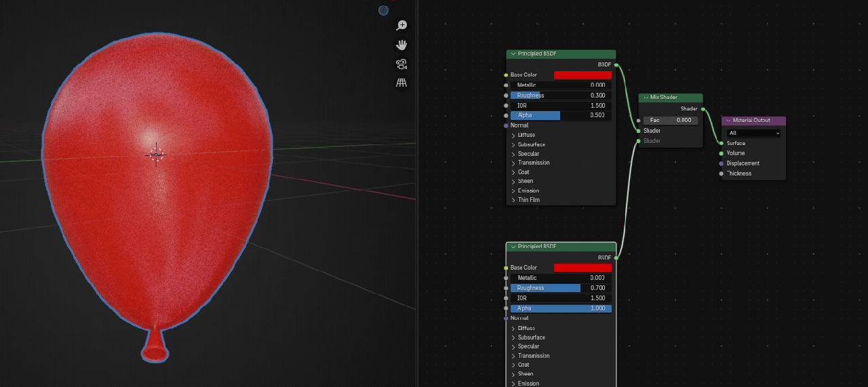Click the Mix Shader's Shader output socket
Viewport: 868px width, 387px height.
click(703, 108)
